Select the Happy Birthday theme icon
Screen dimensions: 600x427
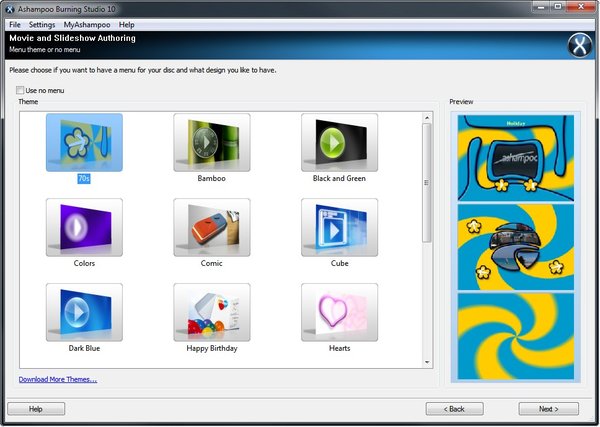pyautogui.click(x=211, y=312)
